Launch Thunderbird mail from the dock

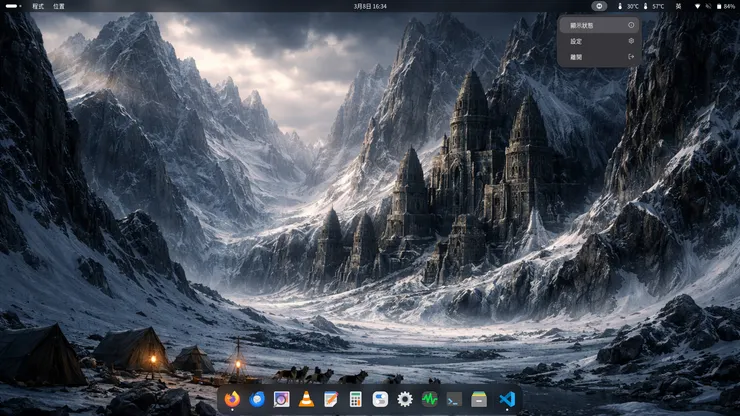258,399
